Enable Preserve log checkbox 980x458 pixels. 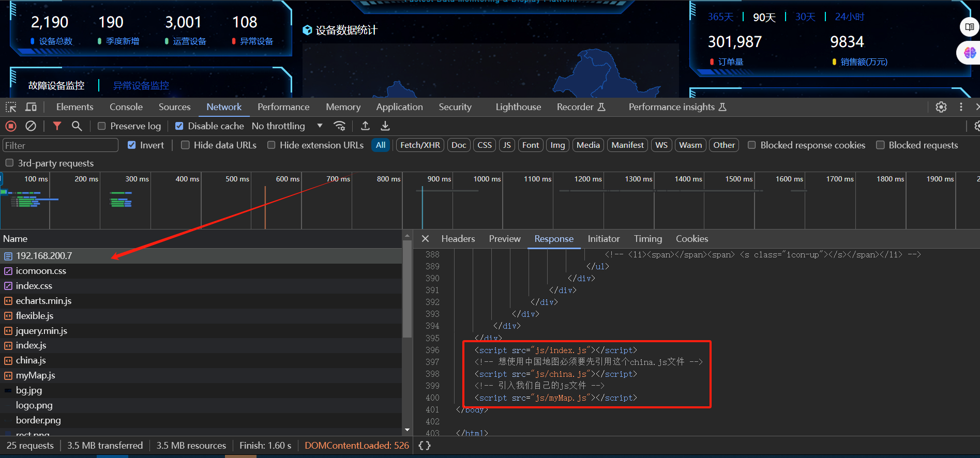pos(102,126)
